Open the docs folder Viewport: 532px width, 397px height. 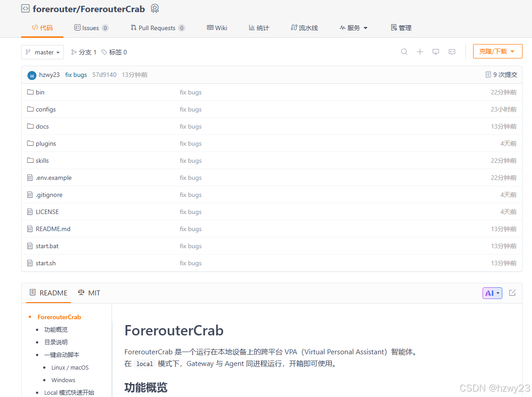coord(42,126)
